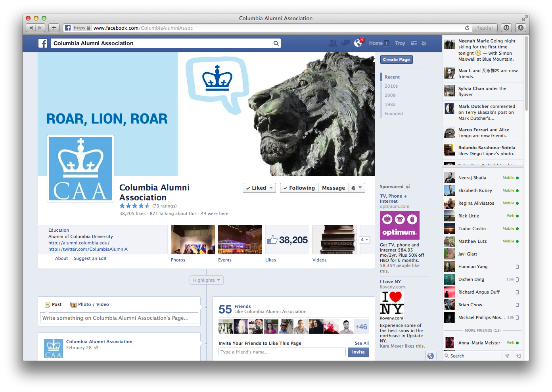This screenshot has width=552, height=392.
Task: Toggle the Following button
Action: 299,188
